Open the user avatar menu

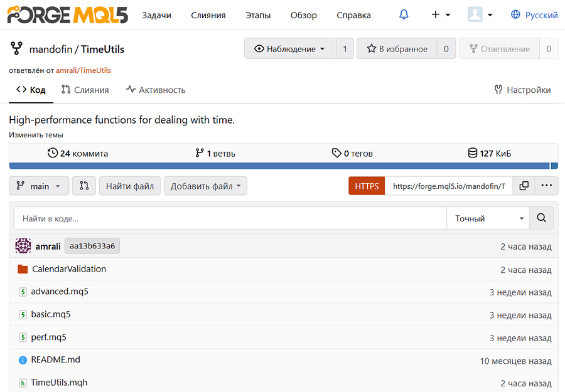[480, 14]
